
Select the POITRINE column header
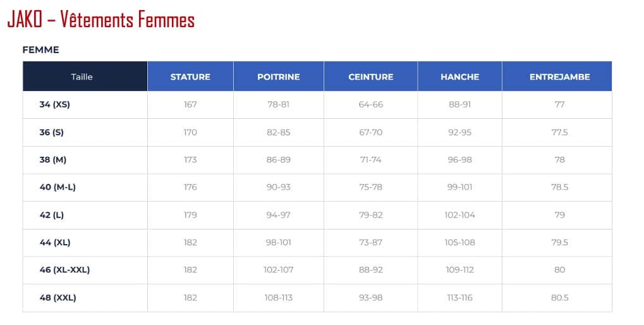click(279, 77)
